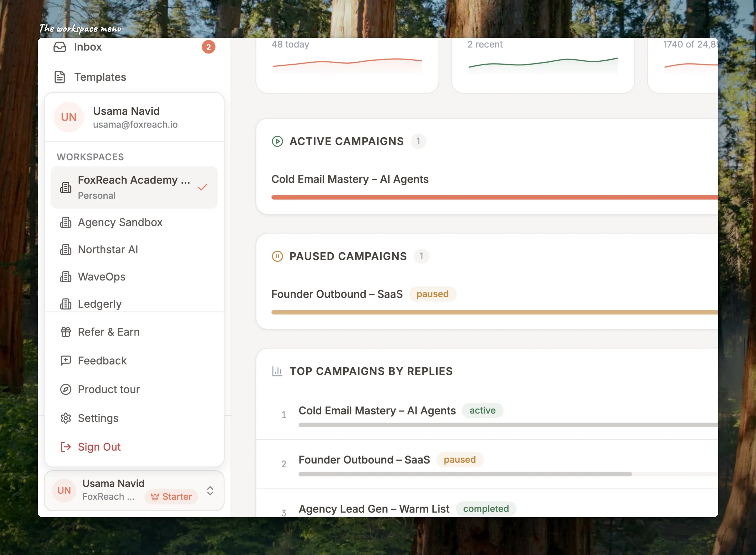Viewport: 756px width, 555px height.
Task: Click the Starter plan badge
Action: coord(171,496)
